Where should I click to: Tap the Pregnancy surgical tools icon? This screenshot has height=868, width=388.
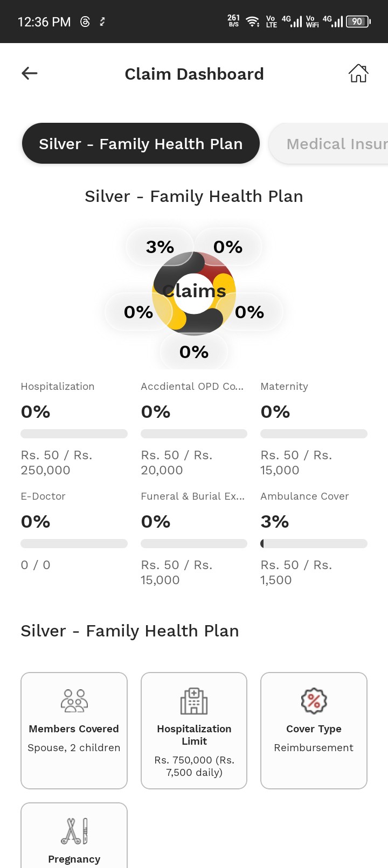pyautogui.click(x=74, y=831)
